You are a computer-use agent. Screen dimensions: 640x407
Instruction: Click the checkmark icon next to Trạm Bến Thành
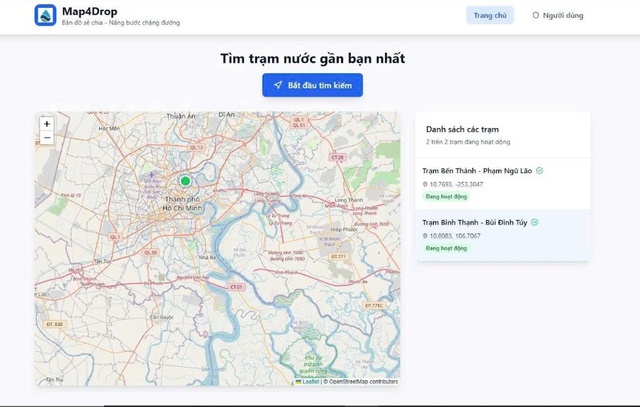540,171
